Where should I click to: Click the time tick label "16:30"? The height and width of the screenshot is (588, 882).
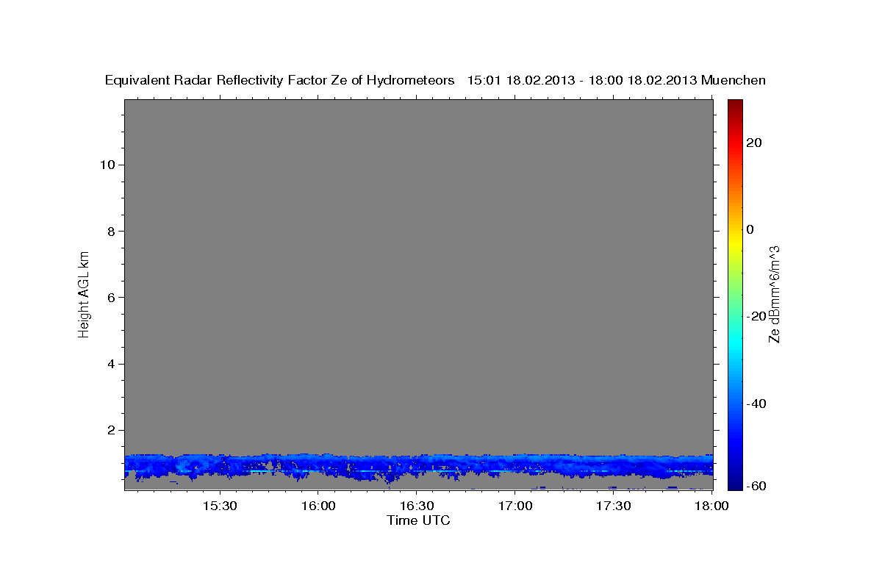pyautogui.click(x=417, y=506)
